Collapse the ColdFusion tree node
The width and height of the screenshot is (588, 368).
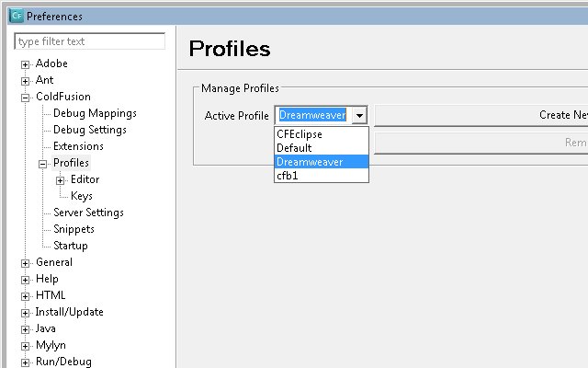[25, 98]
